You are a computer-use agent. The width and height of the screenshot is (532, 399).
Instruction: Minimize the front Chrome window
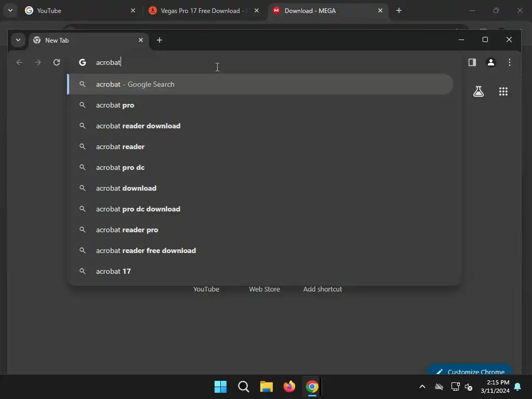coord(461,39)
